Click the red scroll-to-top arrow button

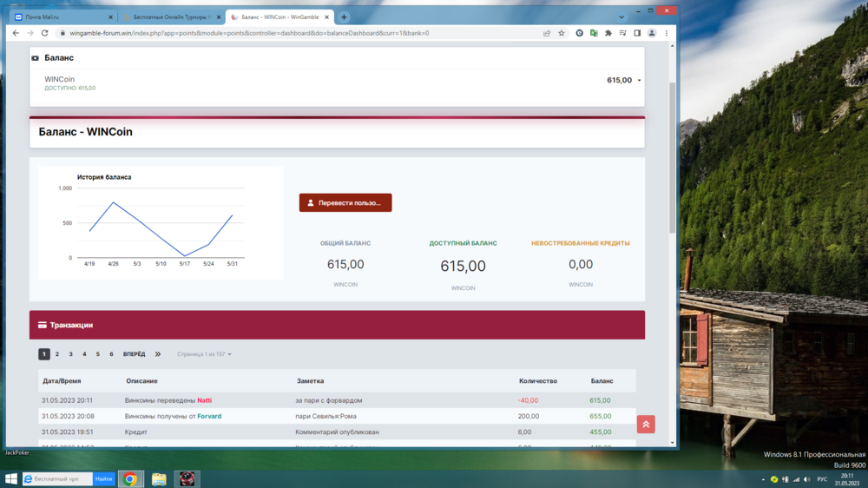[x=645, y=424]
